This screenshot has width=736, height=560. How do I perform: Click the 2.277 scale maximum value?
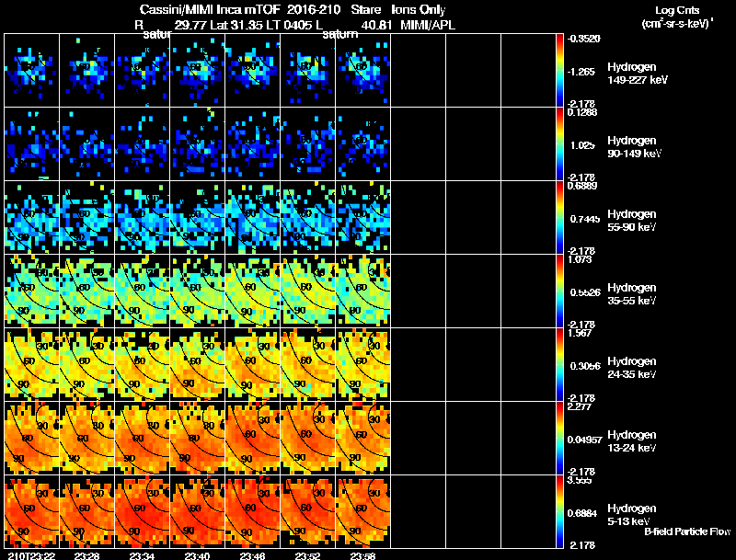[580, 406]
